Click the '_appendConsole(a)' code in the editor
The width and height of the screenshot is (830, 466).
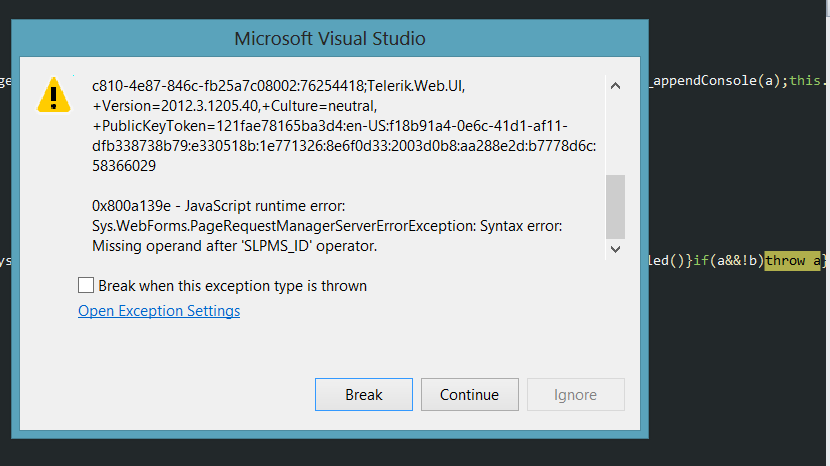(718, 80)
